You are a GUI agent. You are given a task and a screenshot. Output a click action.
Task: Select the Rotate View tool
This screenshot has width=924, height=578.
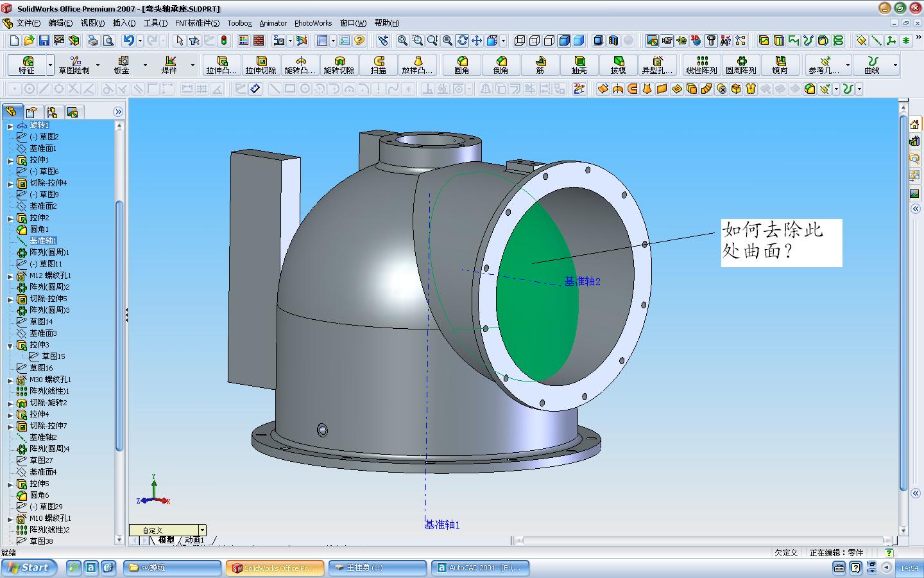click(x=462, y=40)
